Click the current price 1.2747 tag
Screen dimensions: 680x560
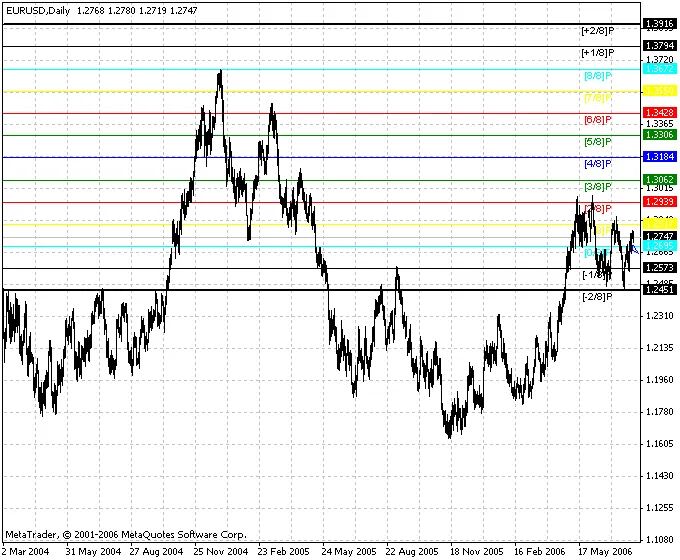659,235
